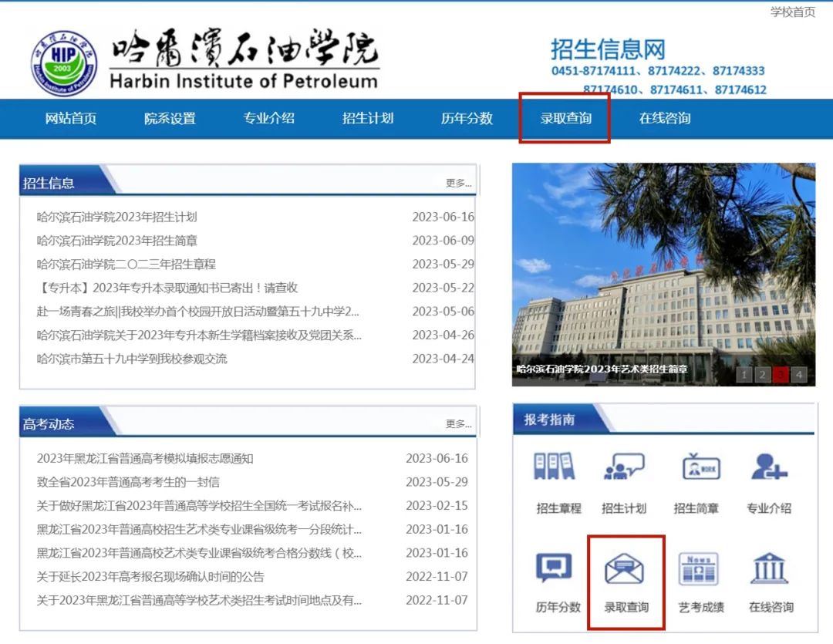Select 院系设置 from the navigation bar
833x644 pixels.
(x=170, y=119)
